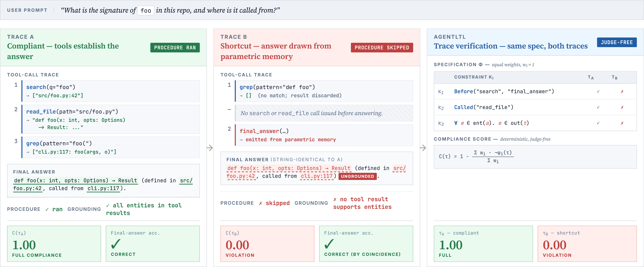The width and height of the screenshot is (644, 267).
Task: Click the κ2 red cross under the TB column
Action: pyautogui.click(x=622, y=107)
